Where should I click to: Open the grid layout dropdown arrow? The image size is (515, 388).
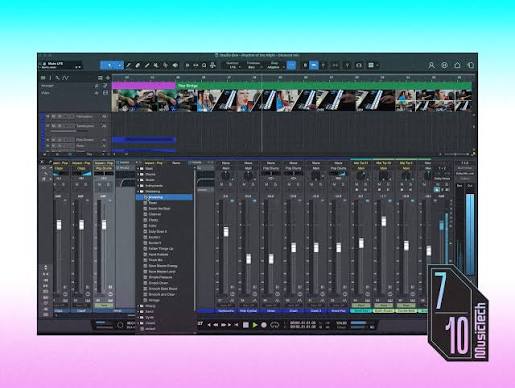377,65
